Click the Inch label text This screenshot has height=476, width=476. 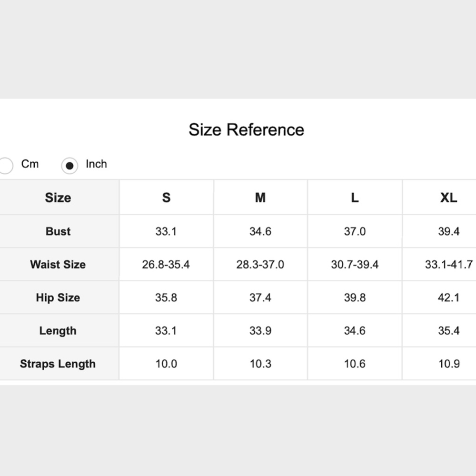click(x=96, y=164)
